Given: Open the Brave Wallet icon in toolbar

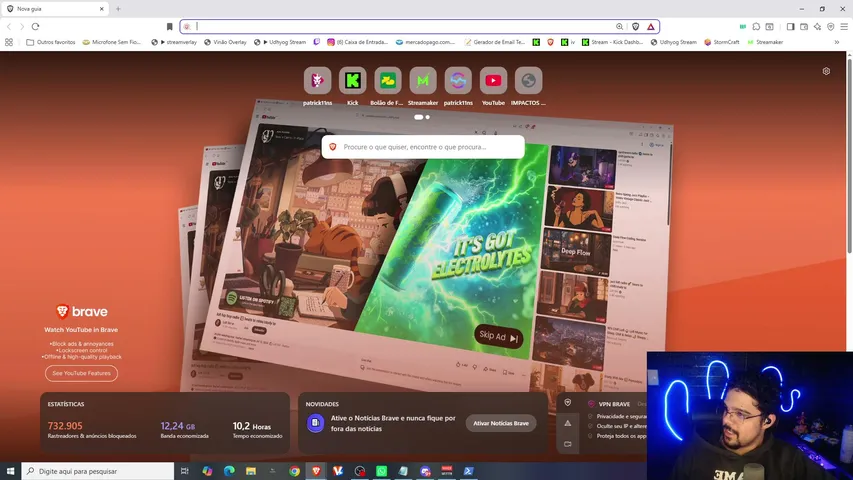Looking at the screenshot, I should coord(804,27).
